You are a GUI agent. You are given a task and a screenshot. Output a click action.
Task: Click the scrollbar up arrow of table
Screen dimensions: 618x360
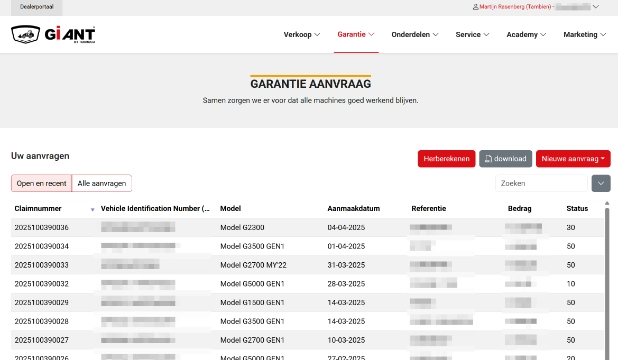point(607,203)
